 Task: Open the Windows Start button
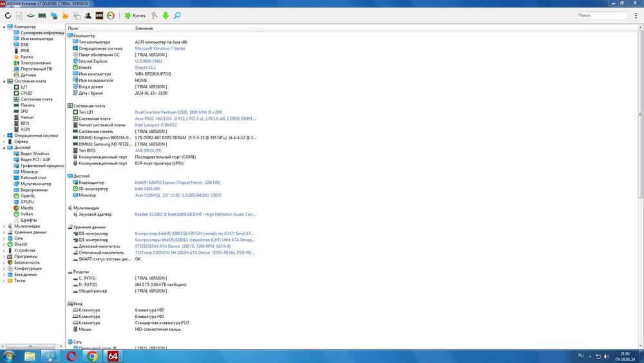8,356
